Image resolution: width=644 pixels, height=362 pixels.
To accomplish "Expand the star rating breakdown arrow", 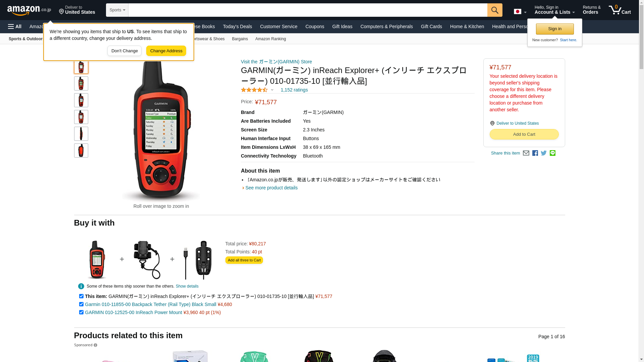I will click(272, 90).
